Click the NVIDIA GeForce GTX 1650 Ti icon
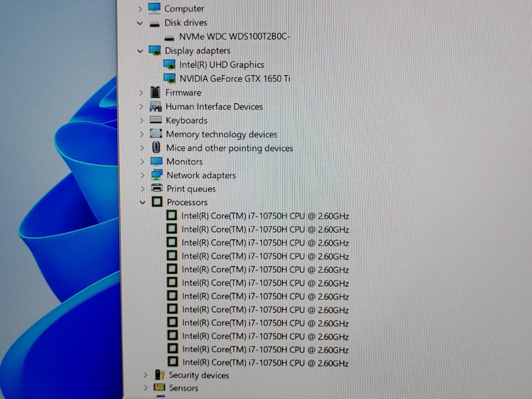 click(x=170, y=78)
